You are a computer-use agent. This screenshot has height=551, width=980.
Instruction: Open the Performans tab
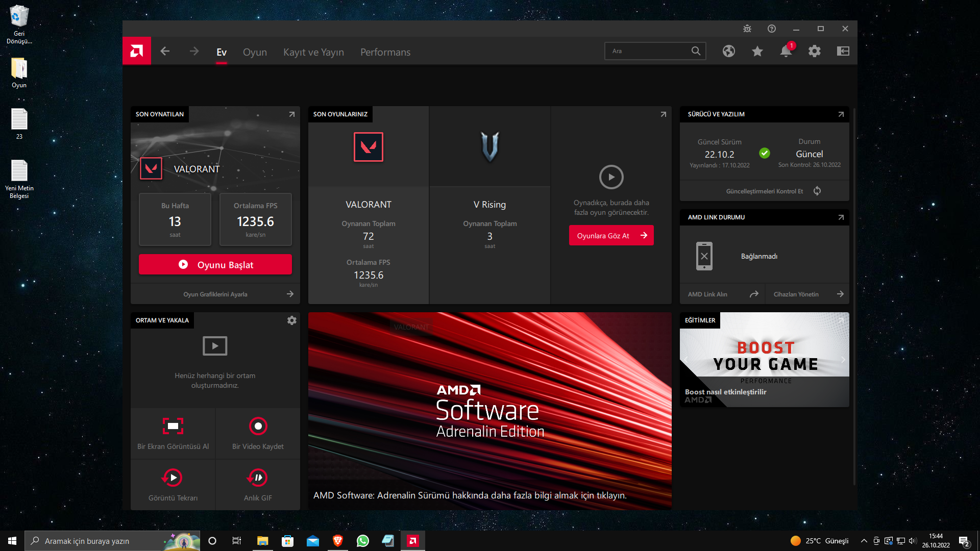coord(385,52)
